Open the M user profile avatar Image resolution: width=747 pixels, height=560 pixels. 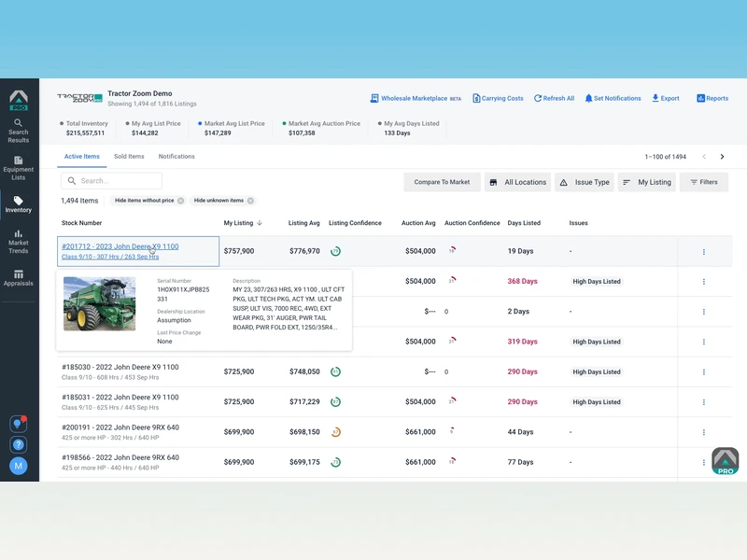click(18, 466)
